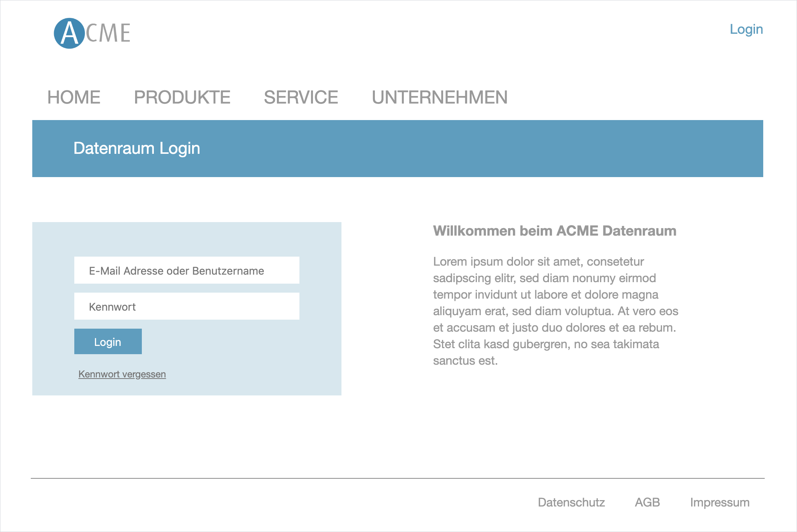Focus the E-Mail Adresse oder Benutzername field
Screen dimensions: 797x532
click(x=186, y=271)
